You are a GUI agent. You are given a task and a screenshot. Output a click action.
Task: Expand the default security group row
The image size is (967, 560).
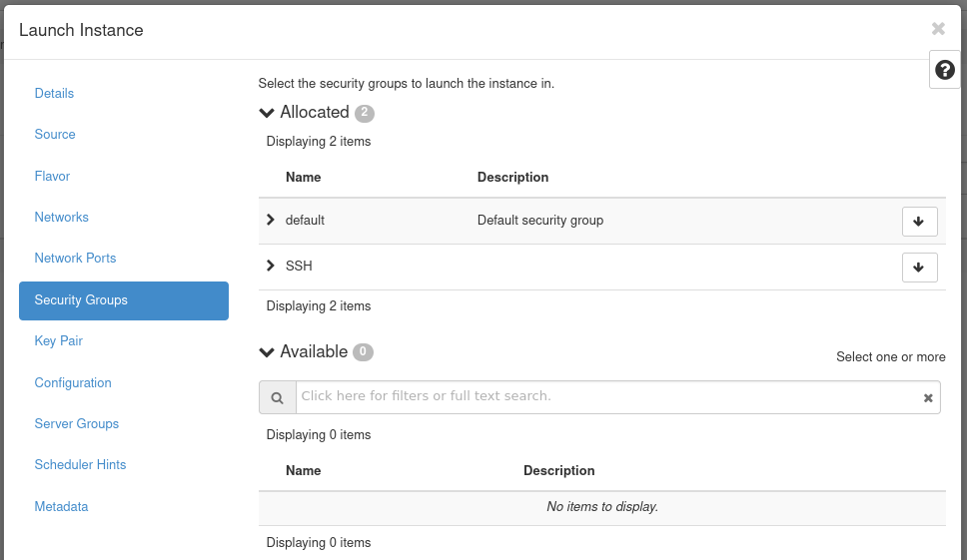[x=271, y=220]
